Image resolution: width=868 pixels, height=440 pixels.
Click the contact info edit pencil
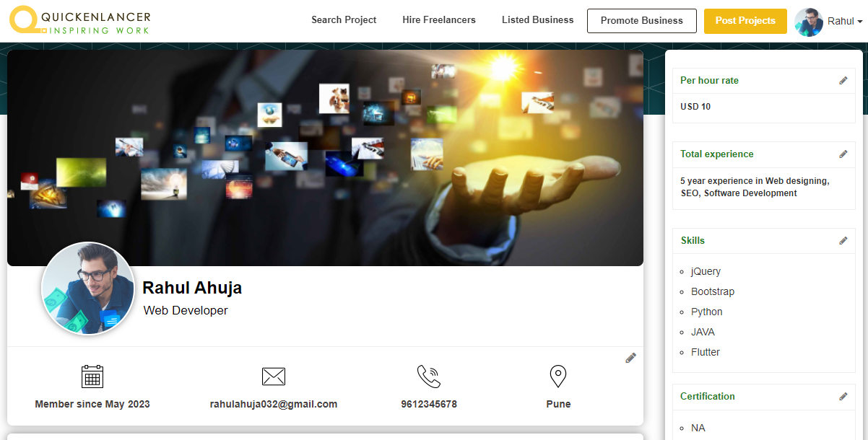(630, 358)
